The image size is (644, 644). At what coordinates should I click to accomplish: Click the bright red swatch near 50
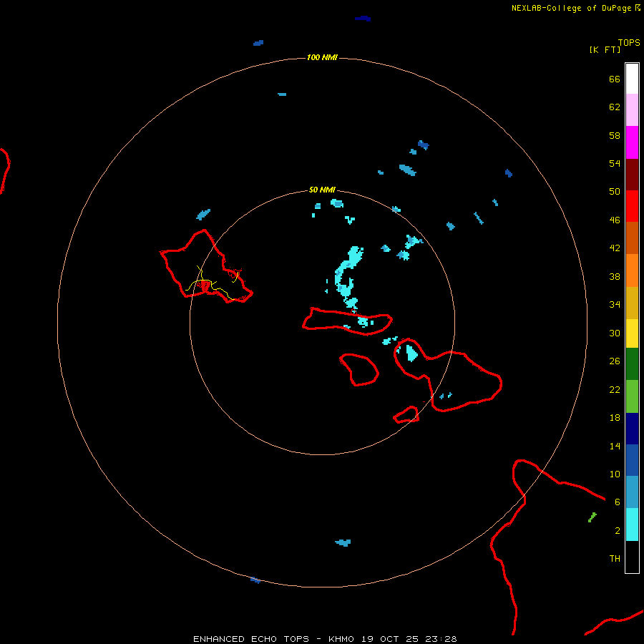click(632, 206)
